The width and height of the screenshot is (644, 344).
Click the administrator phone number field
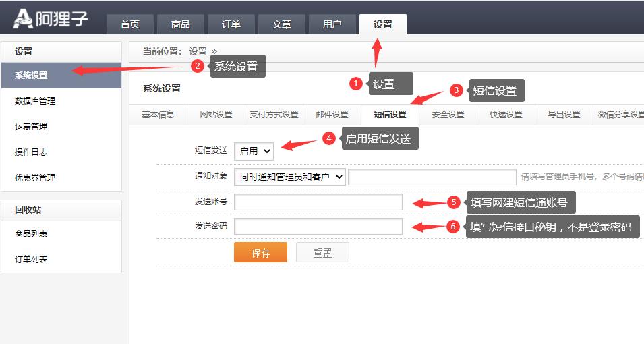click(x=432, y=177)
